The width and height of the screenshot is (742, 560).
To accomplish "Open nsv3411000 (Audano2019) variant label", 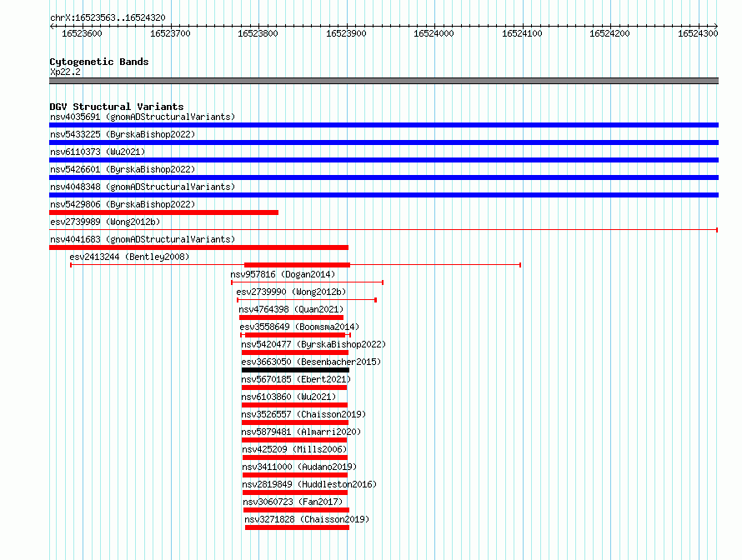I will [x=299, y=467].
